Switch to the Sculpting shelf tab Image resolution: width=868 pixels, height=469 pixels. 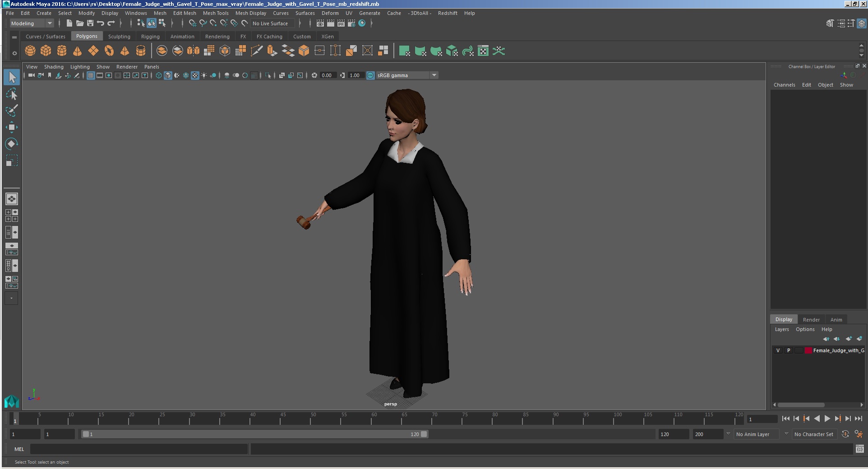119,37
